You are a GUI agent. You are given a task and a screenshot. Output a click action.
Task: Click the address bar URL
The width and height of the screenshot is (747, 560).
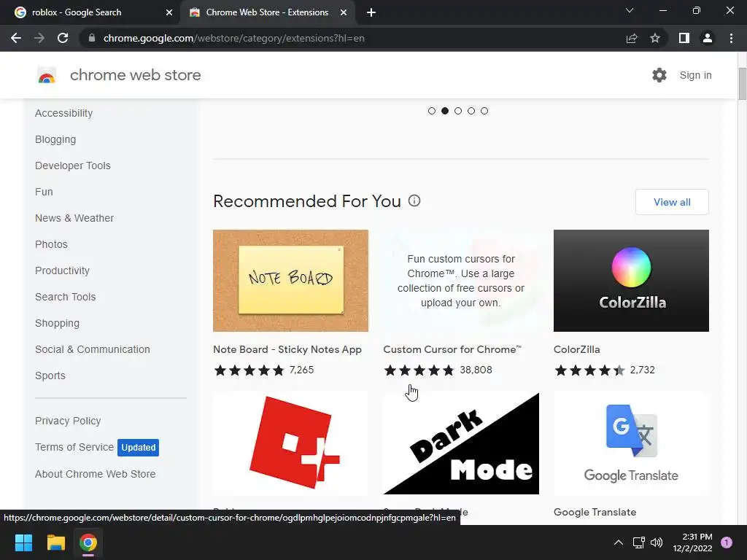point(234,38)
